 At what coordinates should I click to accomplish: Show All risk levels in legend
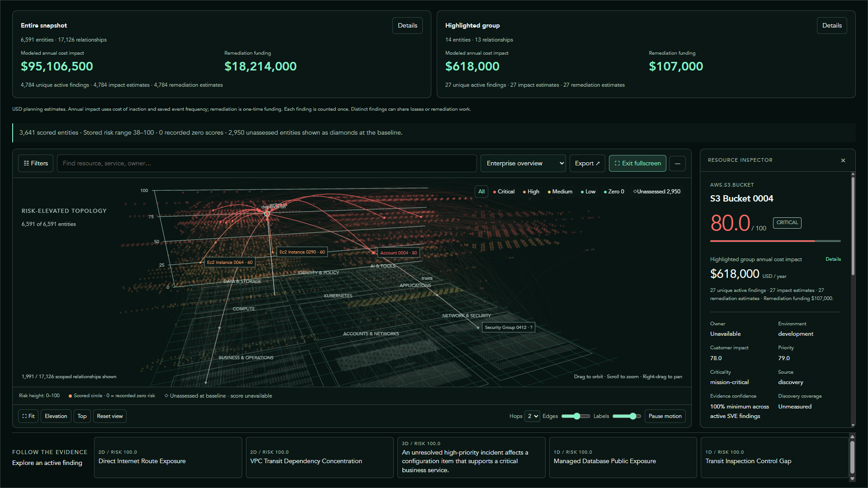(481, 192)
